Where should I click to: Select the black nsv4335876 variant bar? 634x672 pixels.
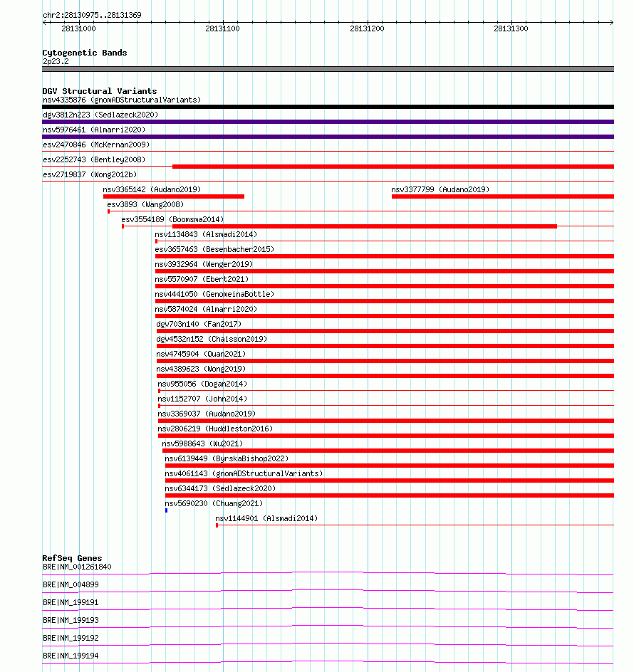328,107
